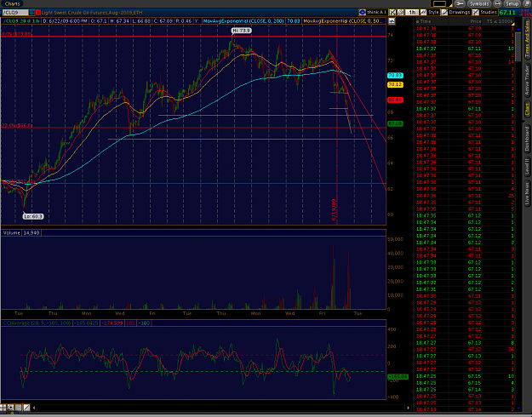
Task: Open the Level II side tab
Action: [527, 166]
